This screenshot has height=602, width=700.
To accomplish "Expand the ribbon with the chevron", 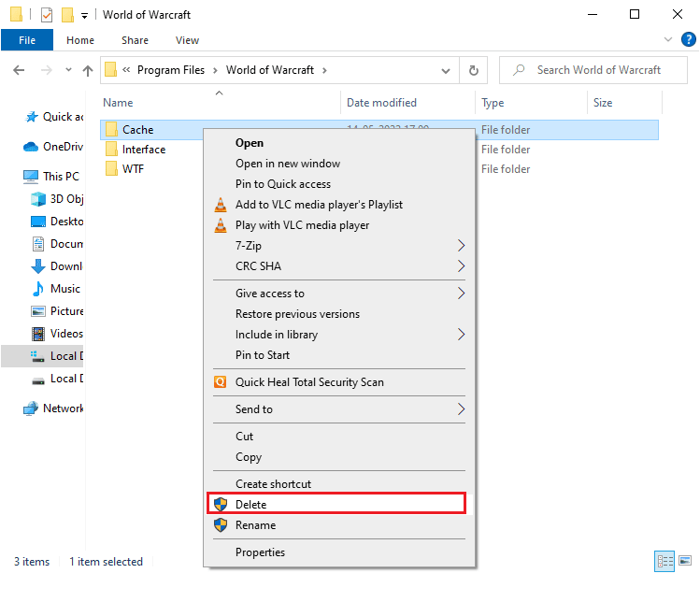I will (x=668, y=39).
